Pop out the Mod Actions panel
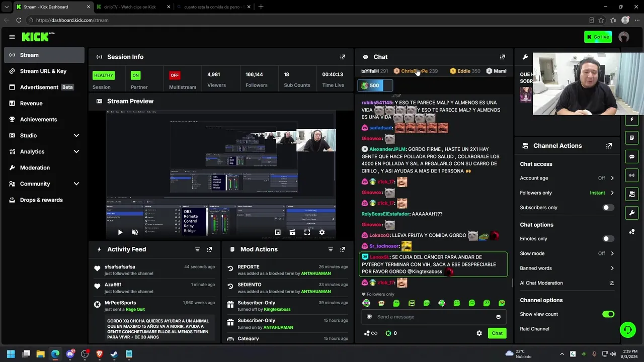 pos(343,249)
